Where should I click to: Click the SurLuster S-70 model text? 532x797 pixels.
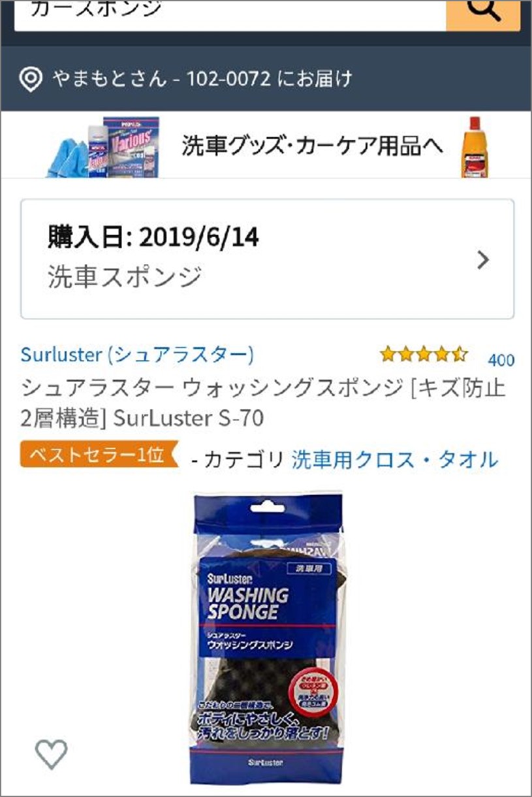click(x=189, y=418)
